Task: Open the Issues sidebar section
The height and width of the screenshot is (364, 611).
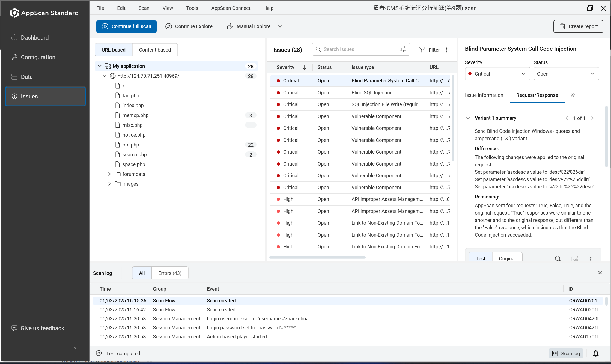Action: click(x=45, y=97)
